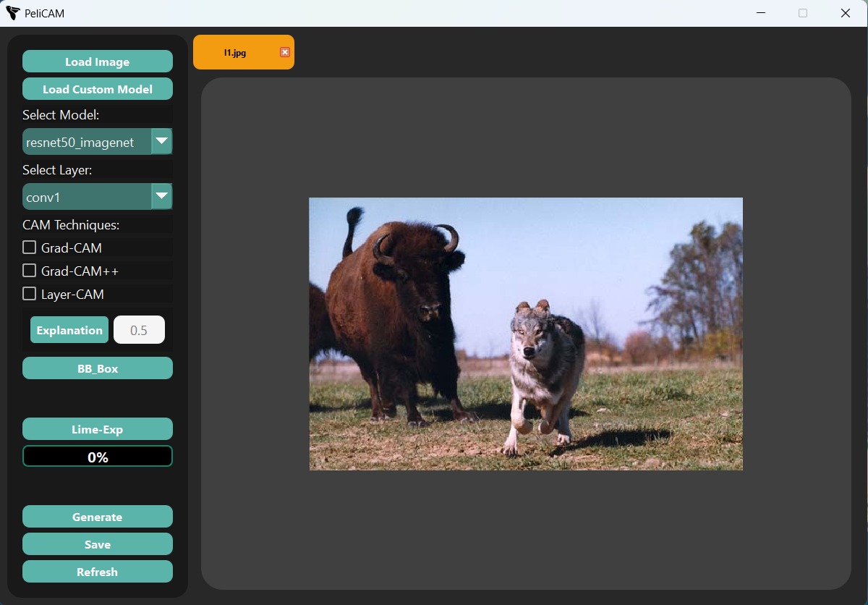Click the 0.5 threshold input field
868x605 pixels.
[139, 329]
